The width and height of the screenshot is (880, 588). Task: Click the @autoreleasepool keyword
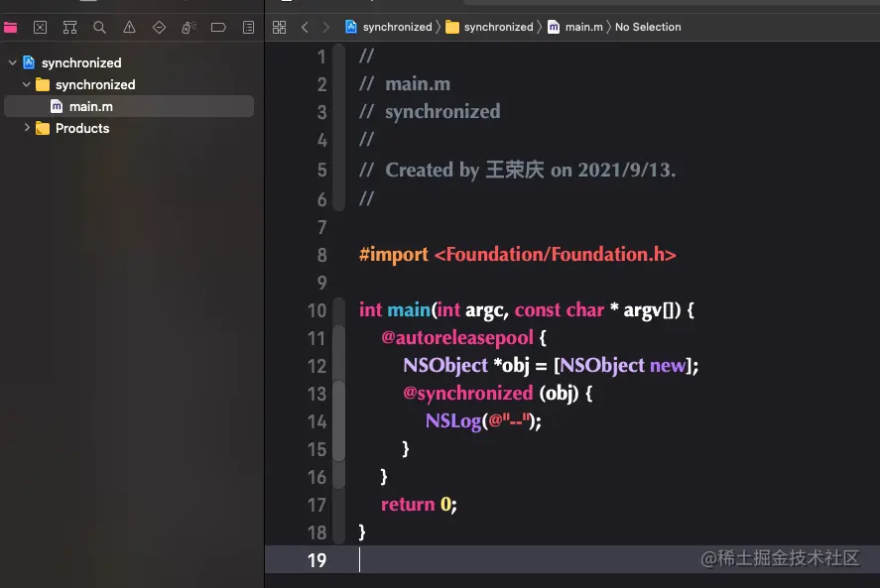click(456, 337)
